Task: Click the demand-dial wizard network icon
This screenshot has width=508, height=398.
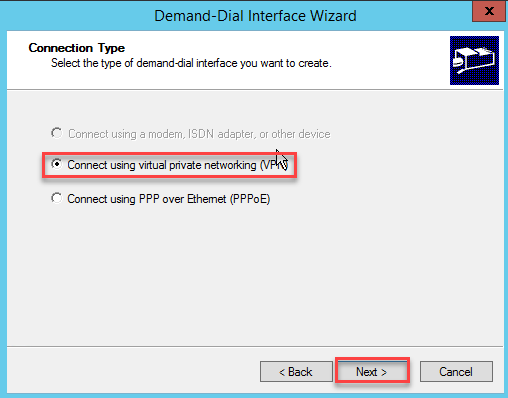Action: [x=474, y=60]
